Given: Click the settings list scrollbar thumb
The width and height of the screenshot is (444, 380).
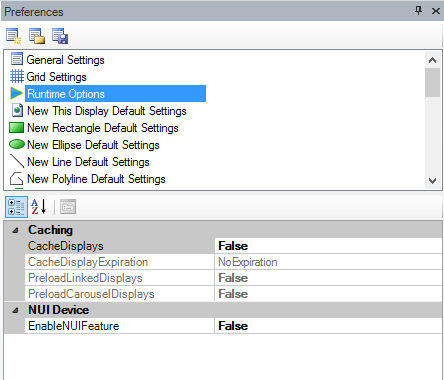Looking at the screenshot, I should point(433,82).
